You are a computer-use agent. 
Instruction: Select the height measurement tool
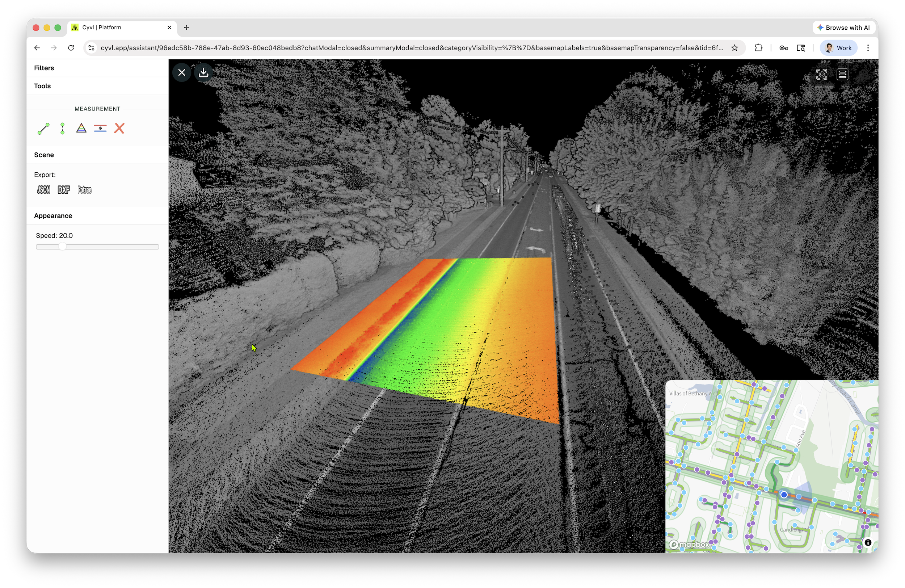coord(62,129)
